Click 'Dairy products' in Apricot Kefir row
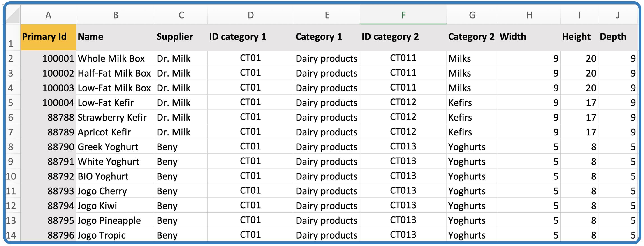Image resolution: width=644 pixels, height=246 pixels. point(327,132)
